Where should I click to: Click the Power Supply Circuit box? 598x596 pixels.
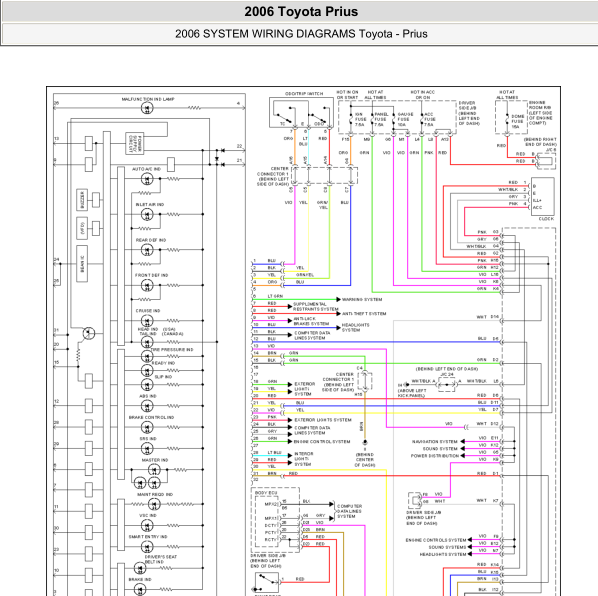[x=135, y=143]
